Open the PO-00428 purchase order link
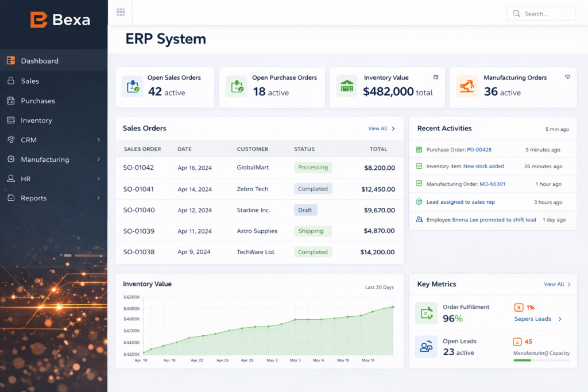The image size is (588, 392). [479, 150]
